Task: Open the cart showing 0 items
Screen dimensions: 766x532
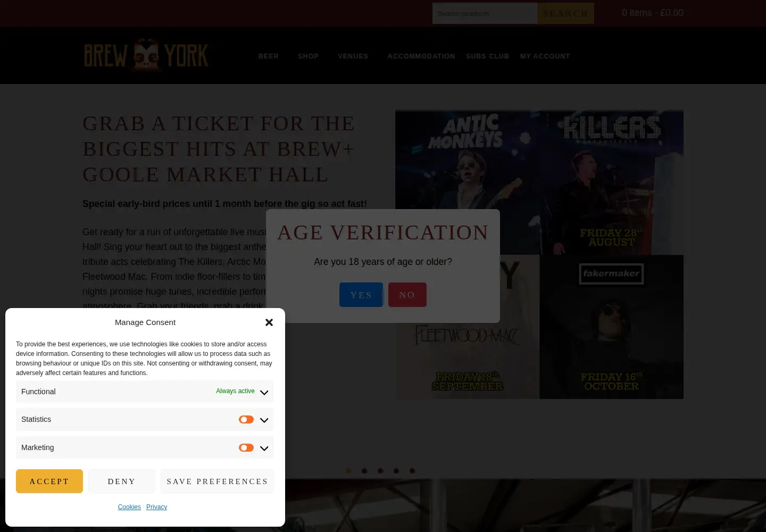Action: [x=653, y=13]
